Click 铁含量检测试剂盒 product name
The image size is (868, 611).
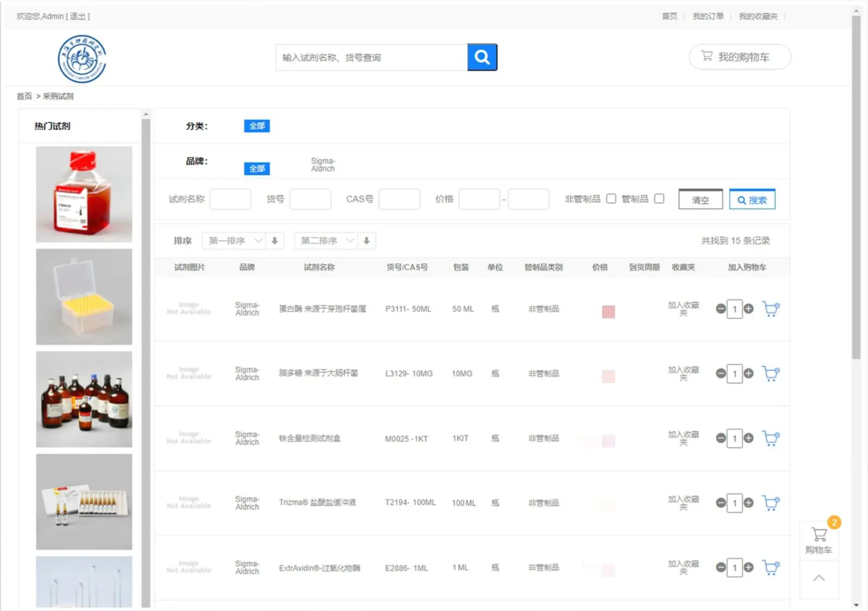pyautogui.click(x=310, y=438)
